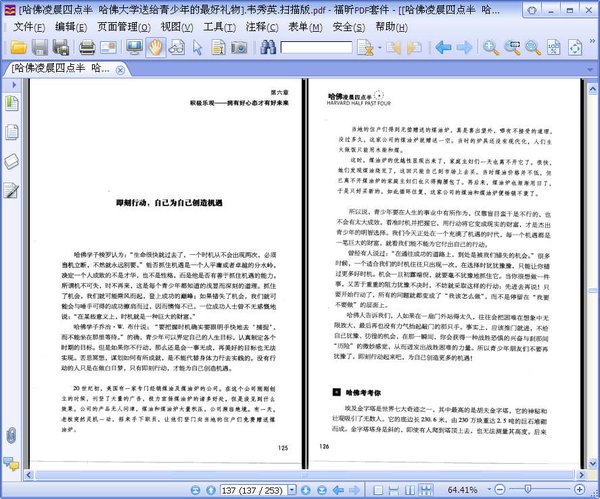Switch to full screen with the monitor icon
Viewport: 600px width, 499px height.
point(134,47)
